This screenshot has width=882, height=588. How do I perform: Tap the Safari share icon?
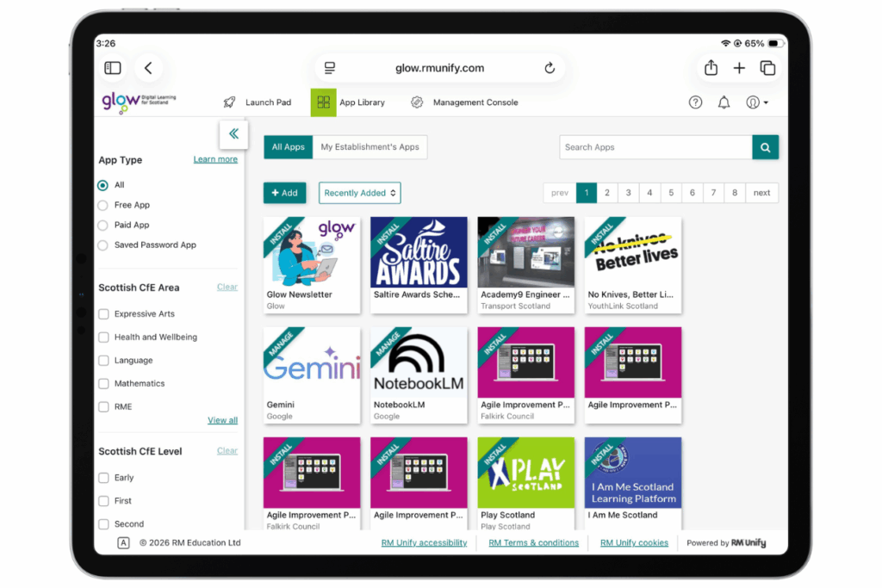point(711,68)
